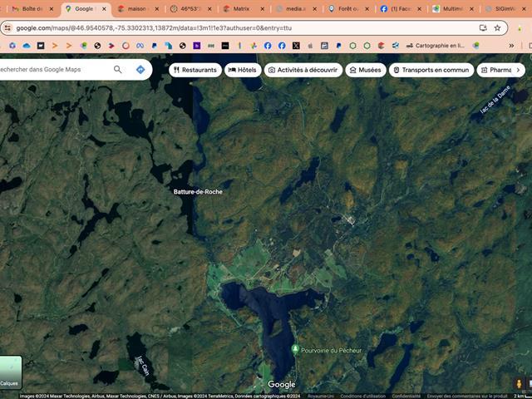Click the lac de la Dame label
The width and height of the screenshot is (532, 399).
point(495,100)
